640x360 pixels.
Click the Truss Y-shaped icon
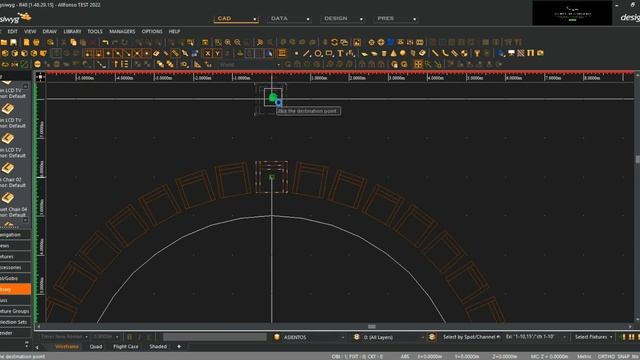[x=477, y=53]
